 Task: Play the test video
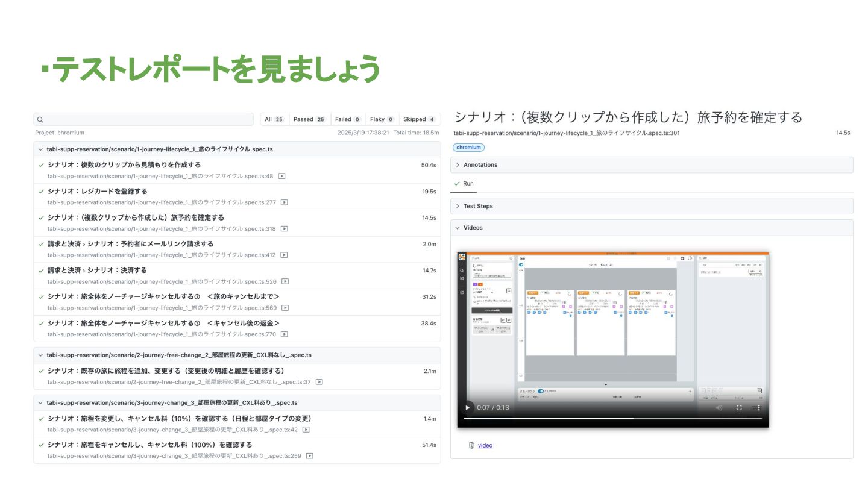[x=467, y=408]
